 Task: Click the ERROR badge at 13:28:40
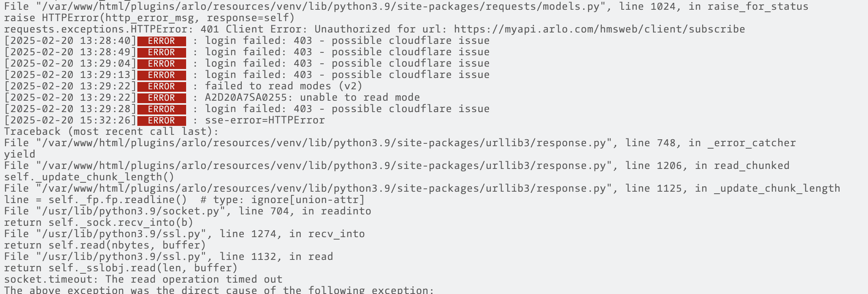[161, 41]
